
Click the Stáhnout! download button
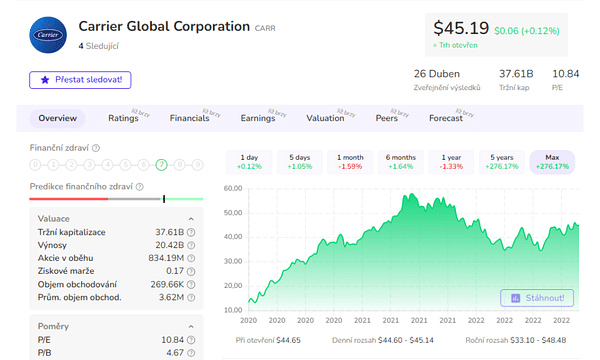coord(537,298)
